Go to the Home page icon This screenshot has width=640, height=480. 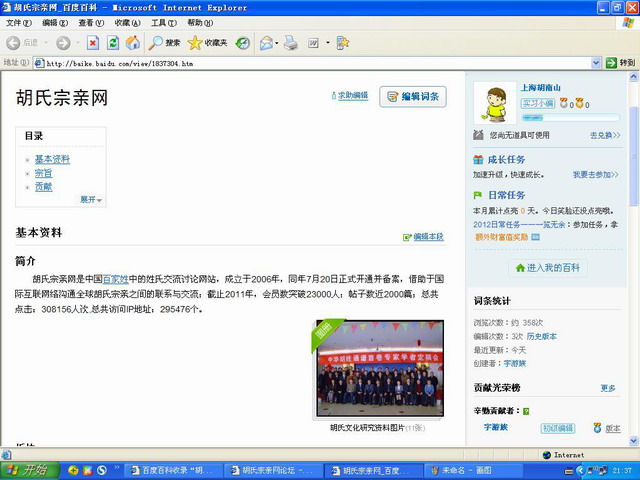[133, 43]
